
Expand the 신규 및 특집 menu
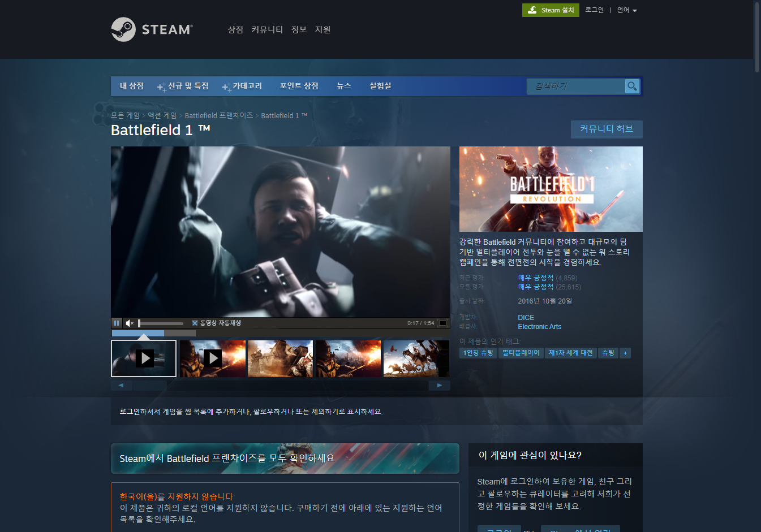pos(183,86)
